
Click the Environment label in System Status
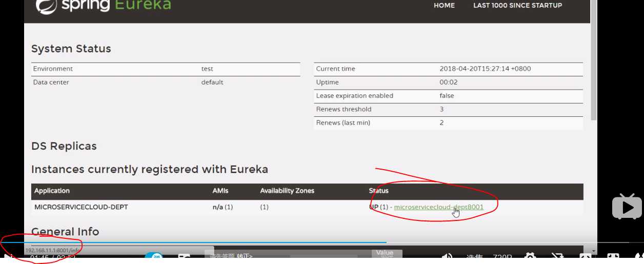click(53, 69)
